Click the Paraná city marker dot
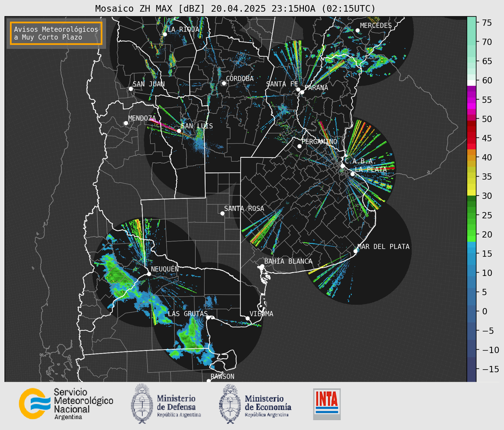Image resolution: width=504 pixels, height=430 pixels. point(302,92)
